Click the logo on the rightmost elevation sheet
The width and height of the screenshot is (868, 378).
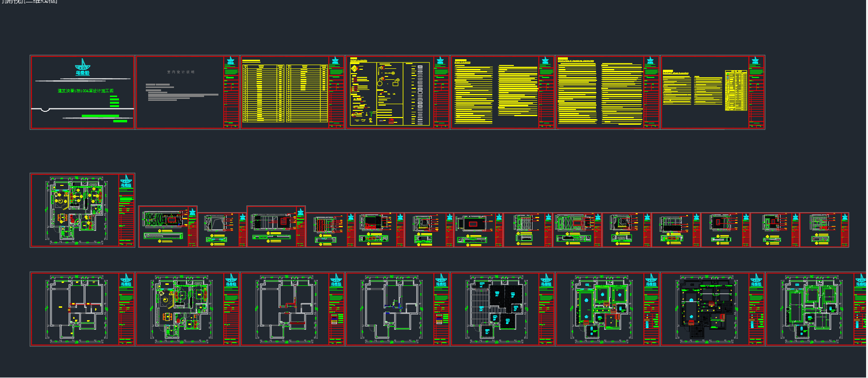[845, 217]
